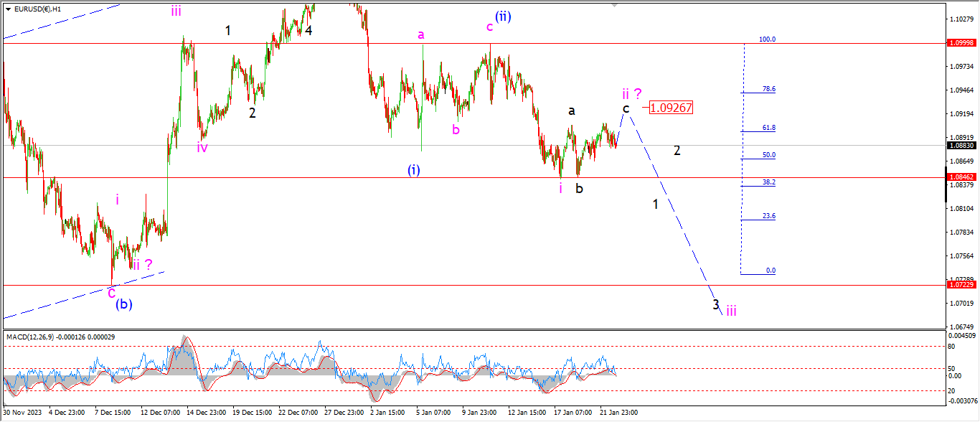Select the Fibonacci 100.0 level label
The height and width of the screenshot is (422, 980).
pos(767,39)
